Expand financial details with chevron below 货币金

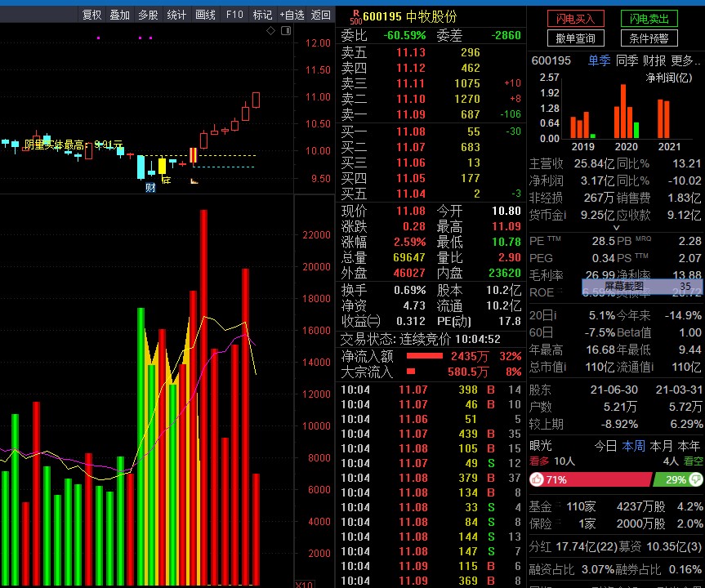click(617, 228)
